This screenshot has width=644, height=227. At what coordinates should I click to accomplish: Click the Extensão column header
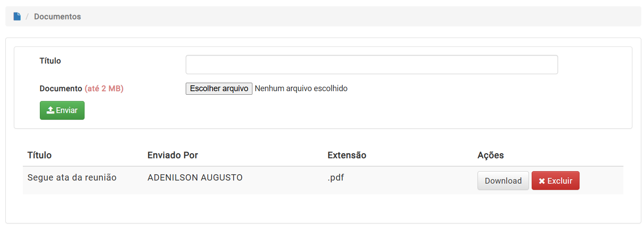point(347,155)
